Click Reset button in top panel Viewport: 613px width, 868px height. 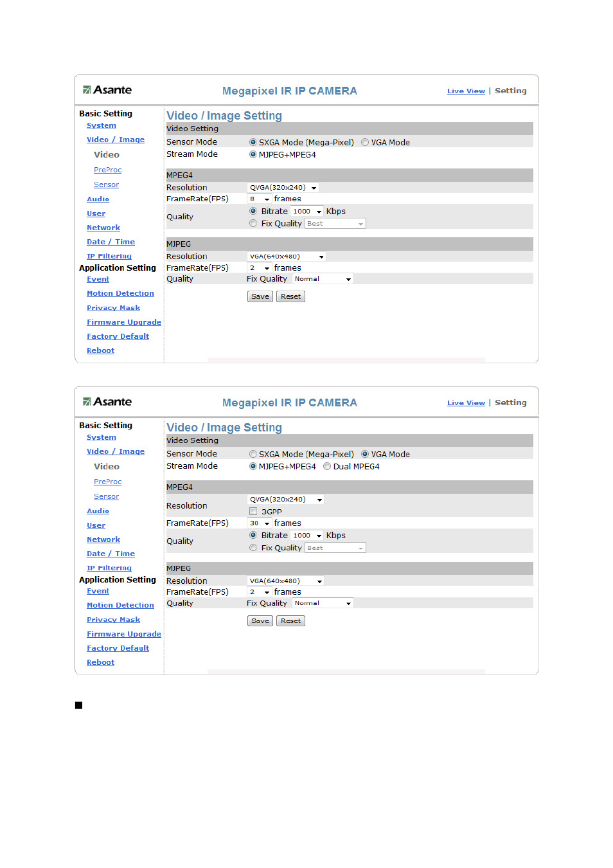290,296
